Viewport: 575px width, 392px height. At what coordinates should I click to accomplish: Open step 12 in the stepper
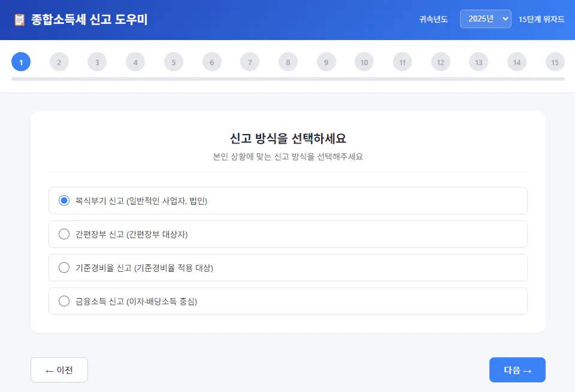click(440, 62)
